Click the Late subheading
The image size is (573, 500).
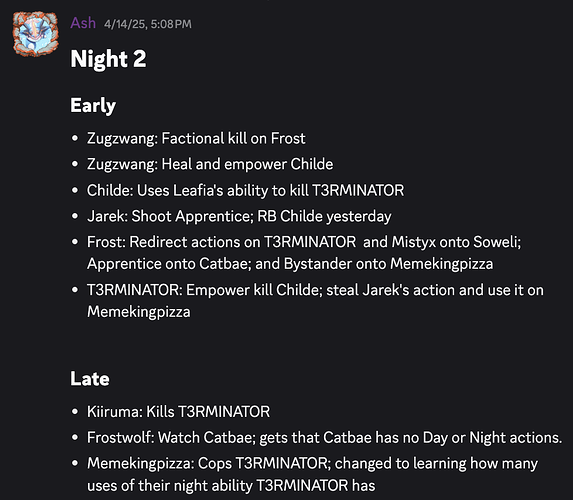click(x=90, y=379)
